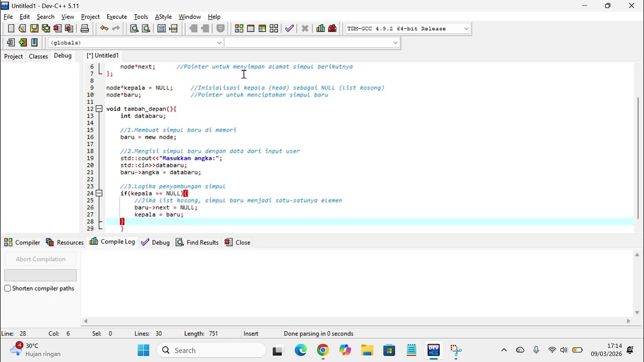The image size is (644, 362).
Task: Click the Delete Profiling Information icon
Action: pos(333,29)
